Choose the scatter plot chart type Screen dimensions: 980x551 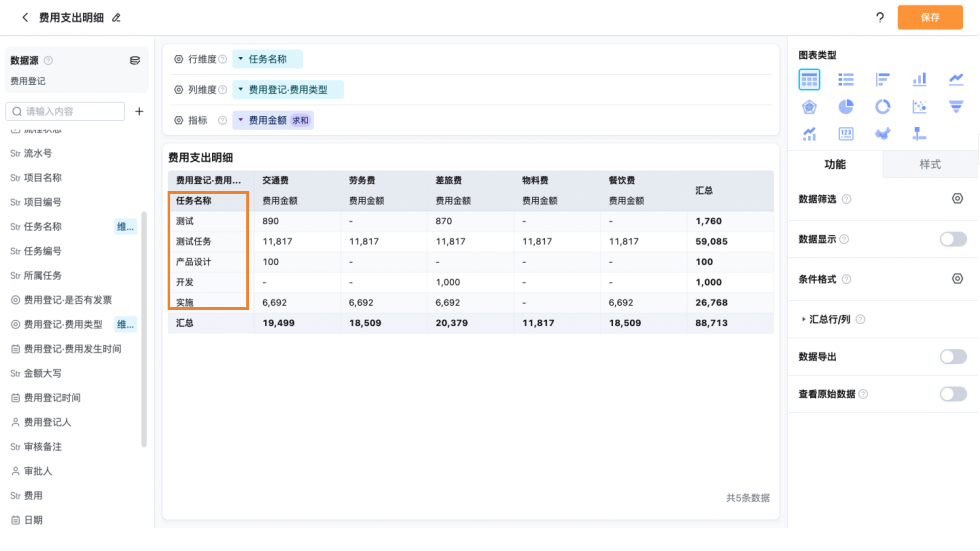point(920,107)
